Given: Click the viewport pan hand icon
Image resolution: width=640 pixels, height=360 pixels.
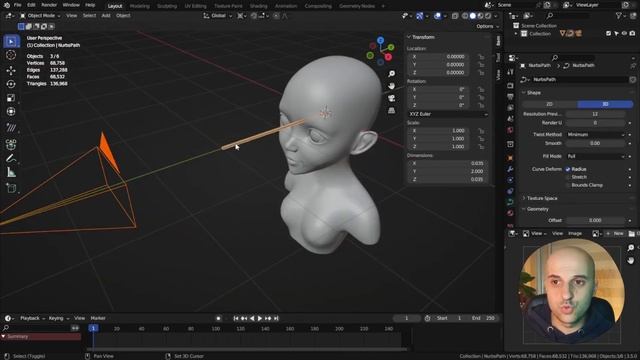Looking at the screenshot, I should 391,86.
